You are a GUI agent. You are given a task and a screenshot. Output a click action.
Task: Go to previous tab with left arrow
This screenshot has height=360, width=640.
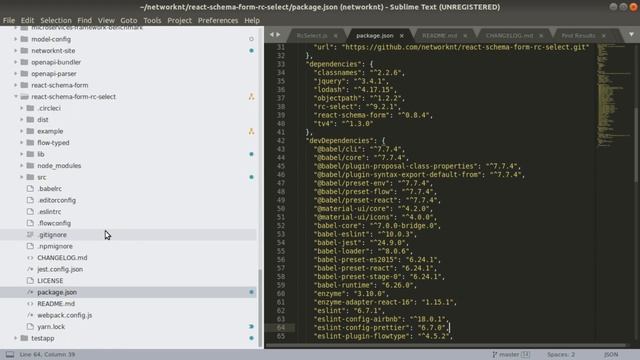(x=271, y=35)
